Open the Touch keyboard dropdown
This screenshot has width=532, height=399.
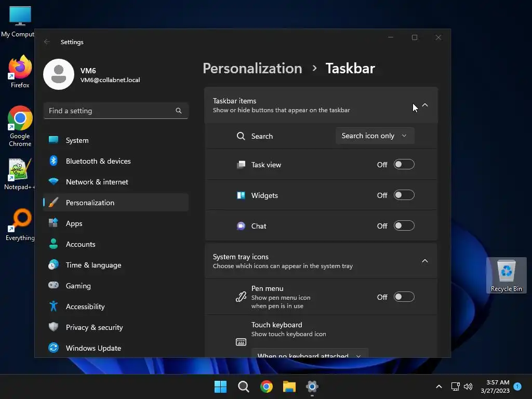pyautogui.click(x=310, y=353)
